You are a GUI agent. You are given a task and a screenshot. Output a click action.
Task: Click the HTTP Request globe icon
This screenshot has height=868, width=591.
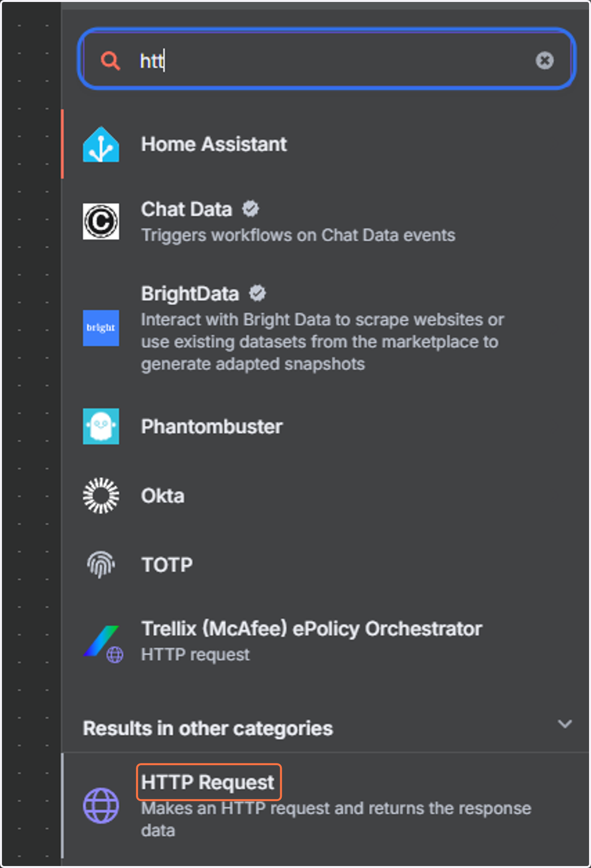pos(101,805)
